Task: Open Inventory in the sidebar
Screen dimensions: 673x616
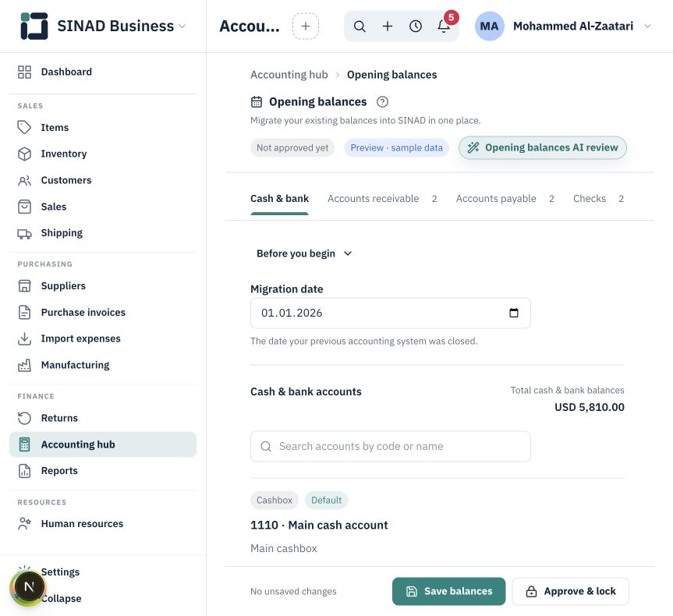Action: (103, 154)
